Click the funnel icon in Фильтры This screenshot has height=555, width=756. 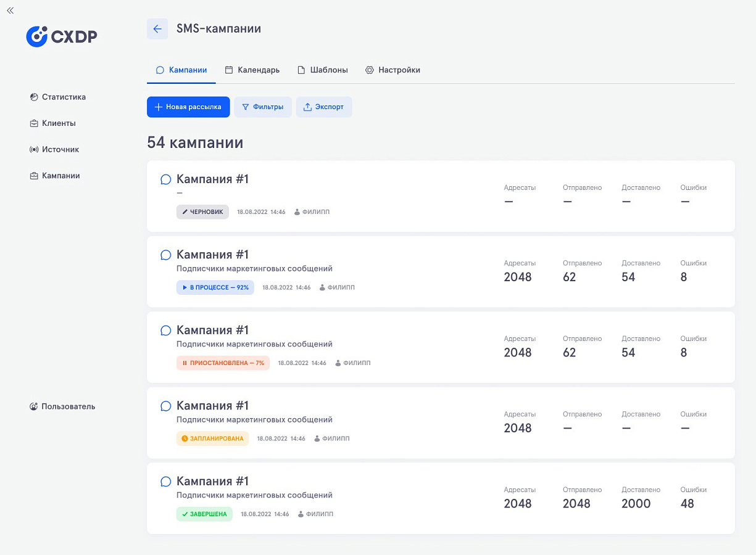point(246,107)
